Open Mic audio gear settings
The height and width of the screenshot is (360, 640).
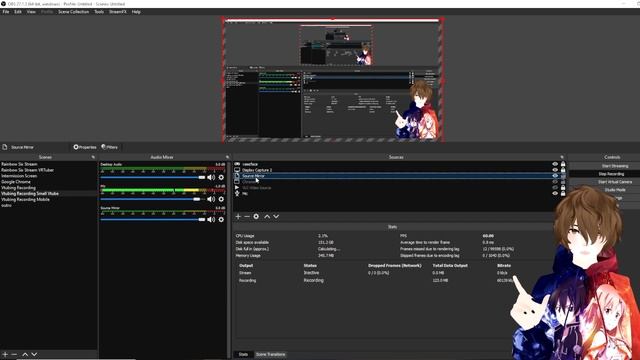(x=221, y=199)
